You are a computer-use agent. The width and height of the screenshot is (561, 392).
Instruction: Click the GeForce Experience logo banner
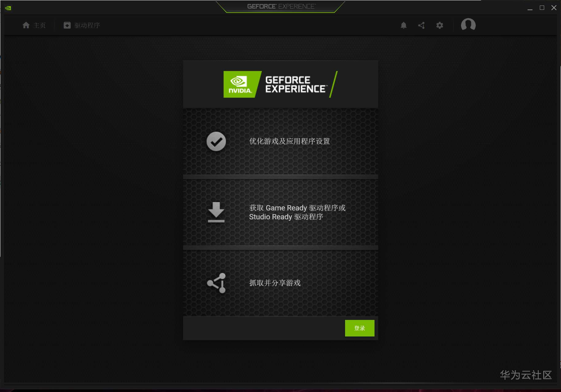pyautogui.click(x=280, y=84)
